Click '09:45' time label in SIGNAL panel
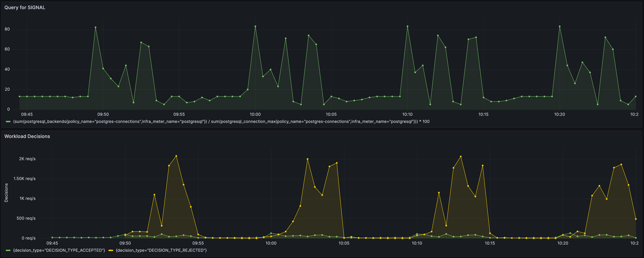This screenshot has width=644, height=258. [x=27, y=114]
